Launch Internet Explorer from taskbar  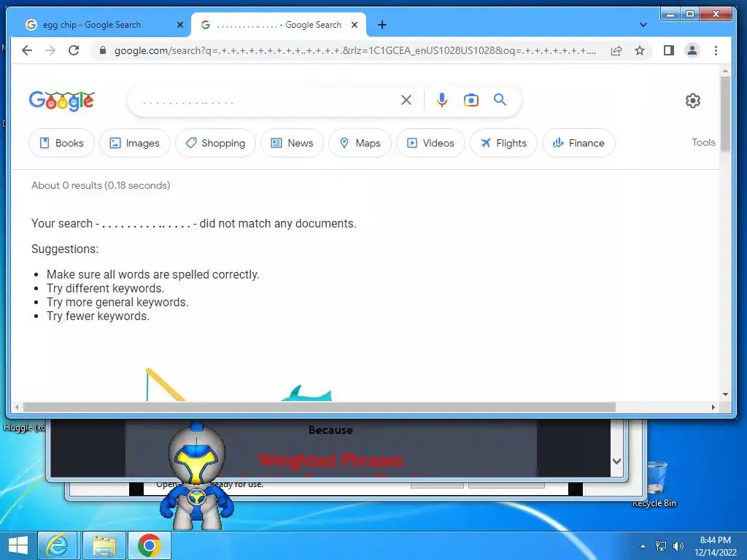tap(57, 545)
